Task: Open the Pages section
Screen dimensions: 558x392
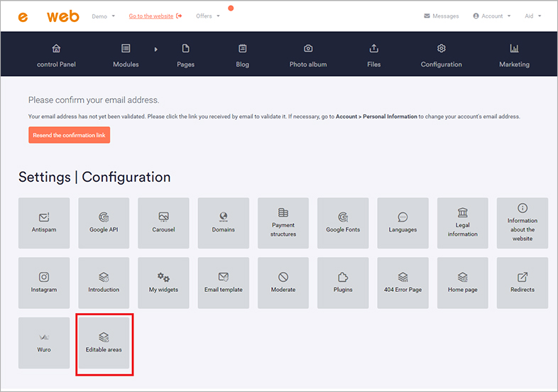Action: [x=185, y=55]
